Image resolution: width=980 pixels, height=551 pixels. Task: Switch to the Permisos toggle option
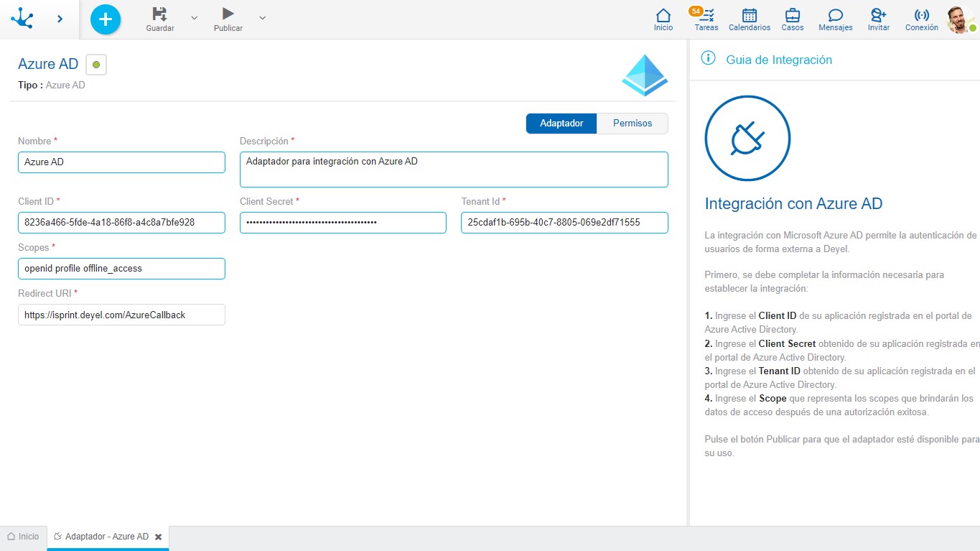point(632,124)
